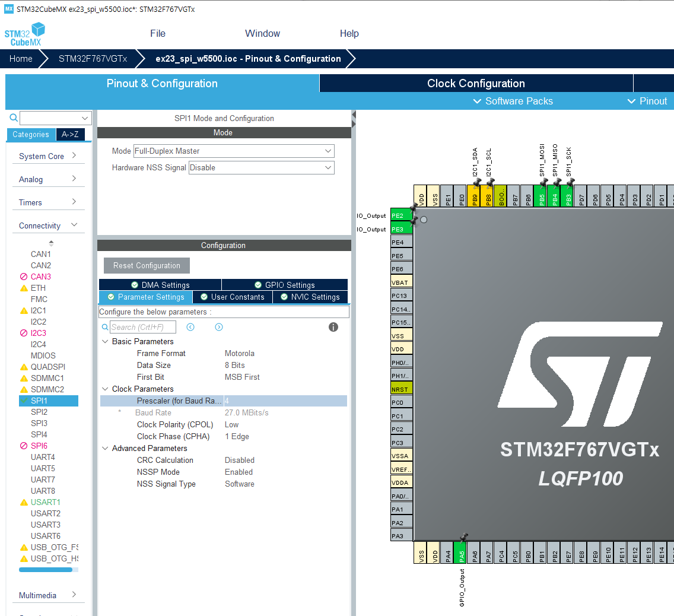
Task: Open the Software Packs dropdown
Action: (513, 101)
